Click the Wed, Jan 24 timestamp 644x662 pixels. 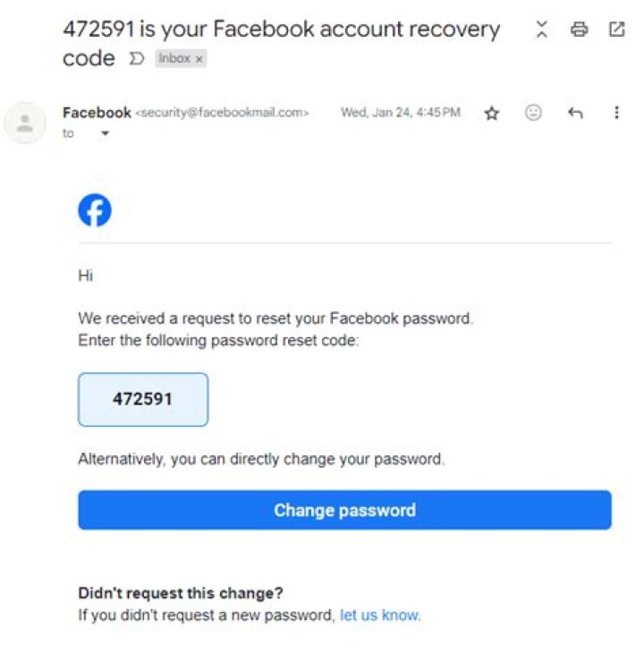(x=400, y=113)
